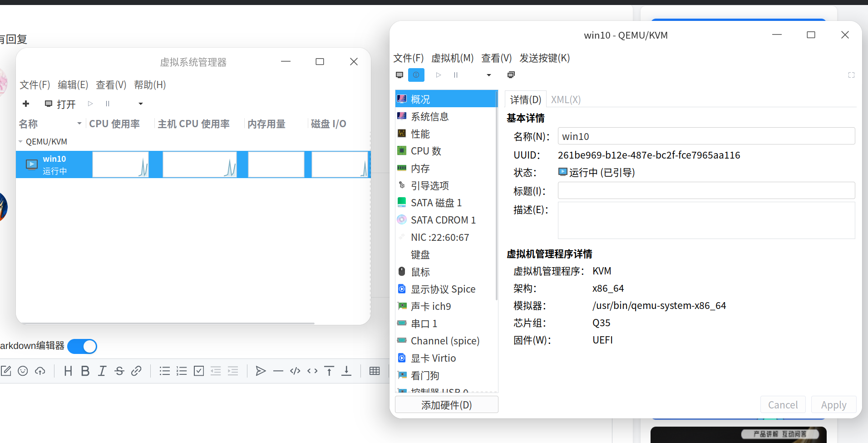This screenshot has height=443, width=868.
Task: Click the emoji smiley editor icon
Action: click(x=23, y=371)
